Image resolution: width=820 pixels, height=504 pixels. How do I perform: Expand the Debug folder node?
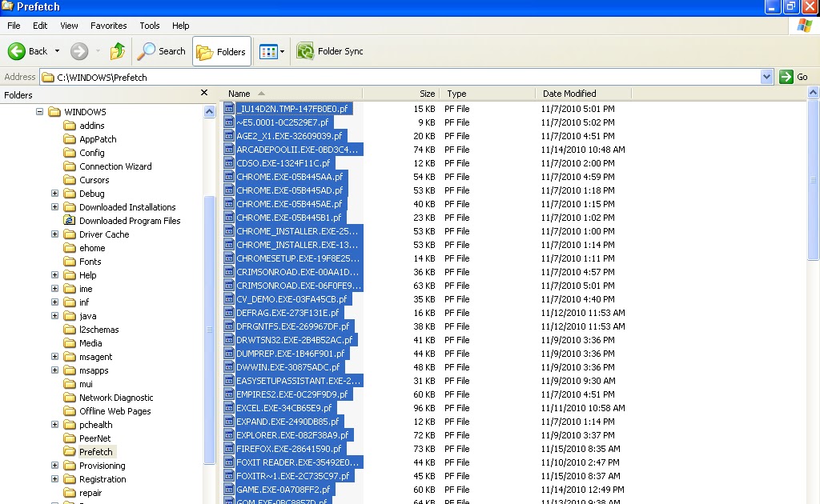click(x=54, y=194)
